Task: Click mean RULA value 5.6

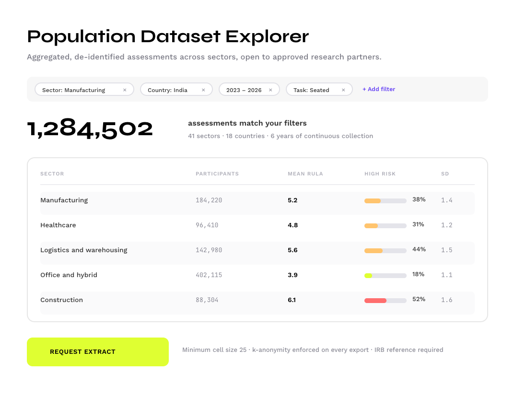Action: [x=293, y=250]
